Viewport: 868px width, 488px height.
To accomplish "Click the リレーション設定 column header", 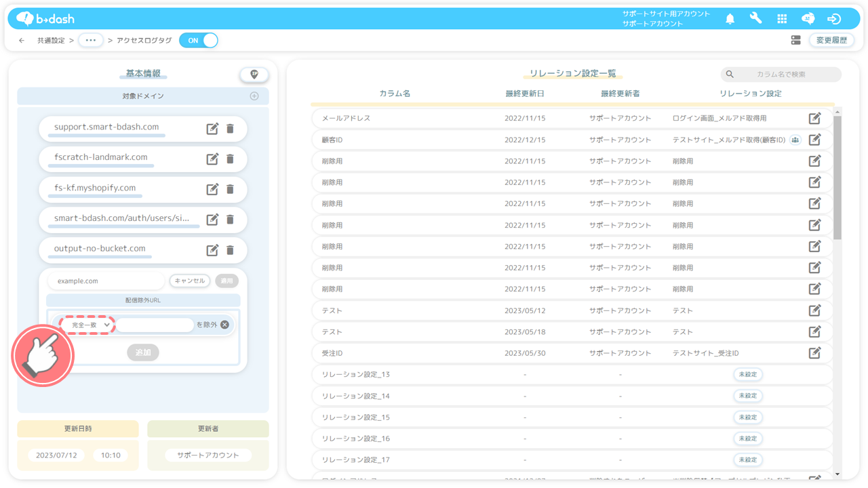I will [750, 94].
